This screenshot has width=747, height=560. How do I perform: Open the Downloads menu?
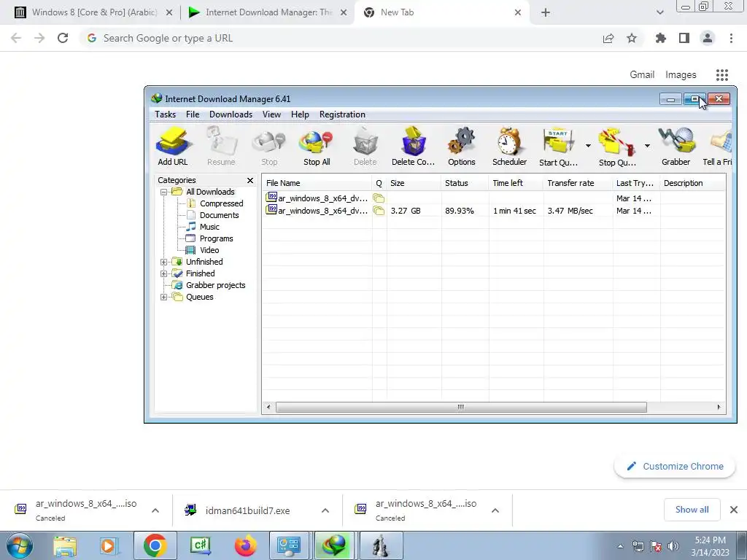click(231, 114)
